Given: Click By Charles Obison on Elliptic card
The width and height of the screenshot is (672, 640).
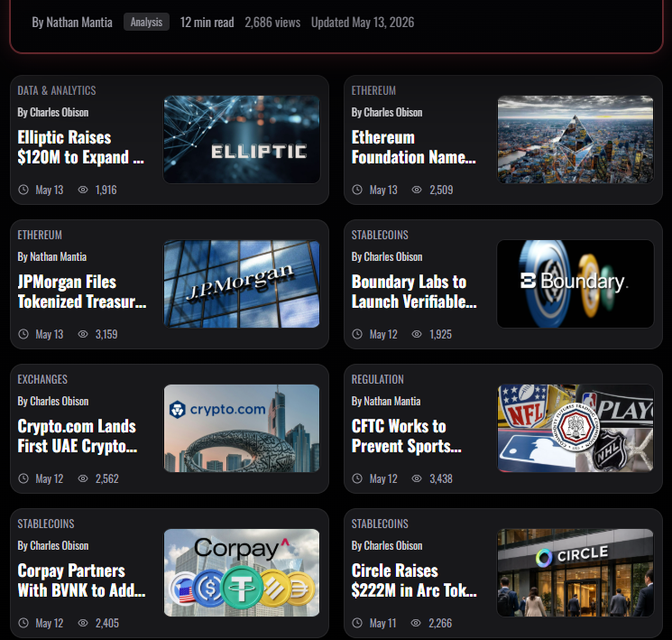Looking at the screenshot, I should point(53,113).
